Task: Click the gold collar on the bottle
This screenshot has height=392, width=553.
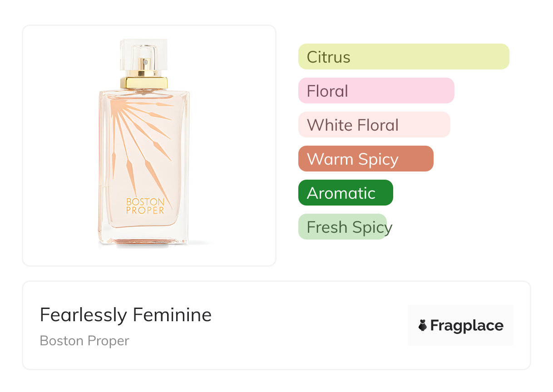Action: click(x=143, y=83)
